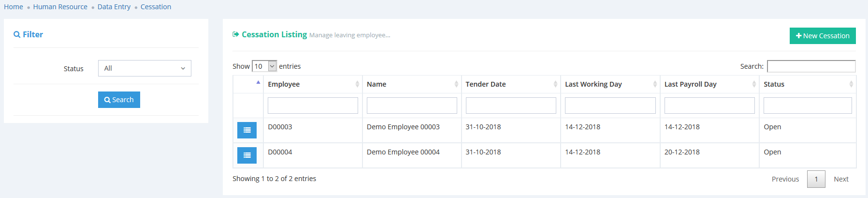
Task: Sort by Last Working Day arrows
Action: [x=655, y=84]
